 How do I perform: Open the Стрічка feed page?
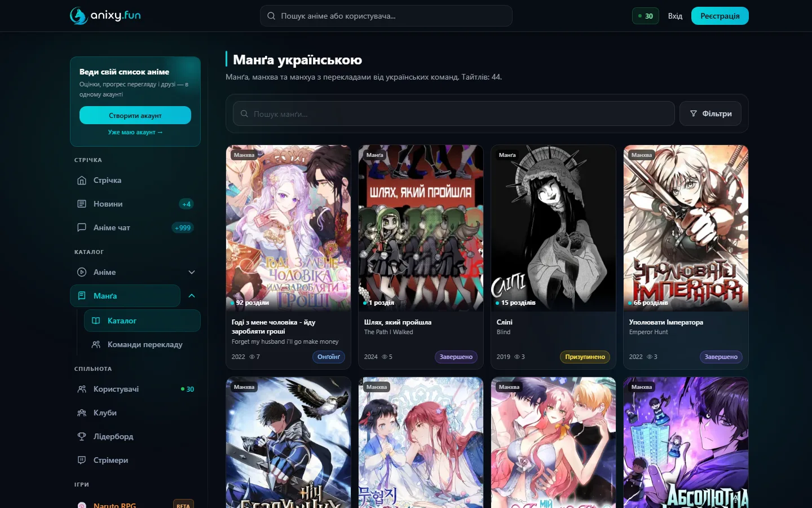[135, 180]
